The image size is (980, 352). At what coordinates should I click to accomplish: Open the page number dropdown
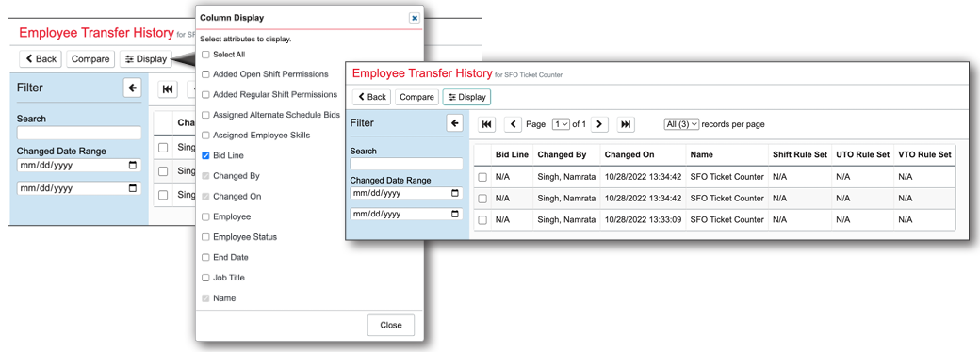point(562,124)
